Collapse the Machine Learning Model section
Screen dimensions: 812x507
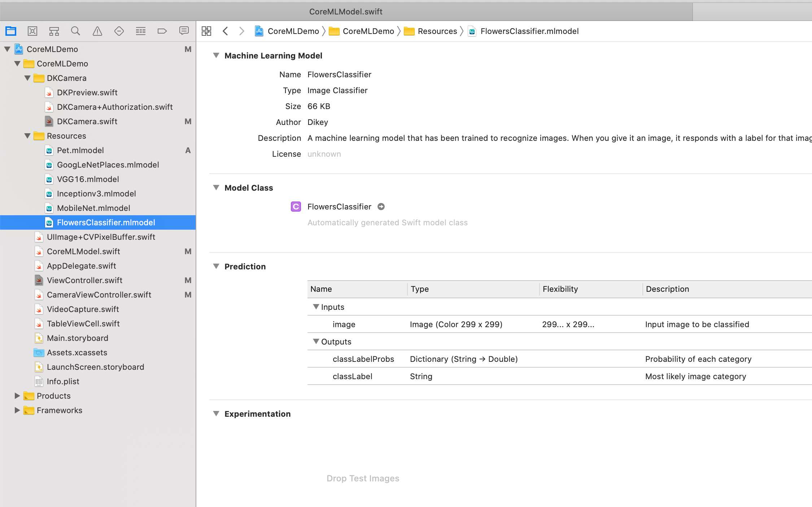[x=216, y=55]
